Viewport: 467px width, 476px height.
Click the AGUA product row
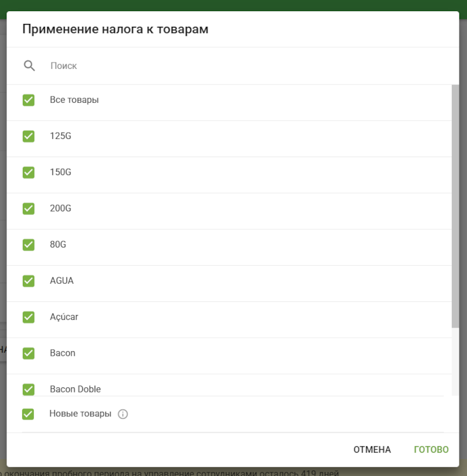pos(175,280)
